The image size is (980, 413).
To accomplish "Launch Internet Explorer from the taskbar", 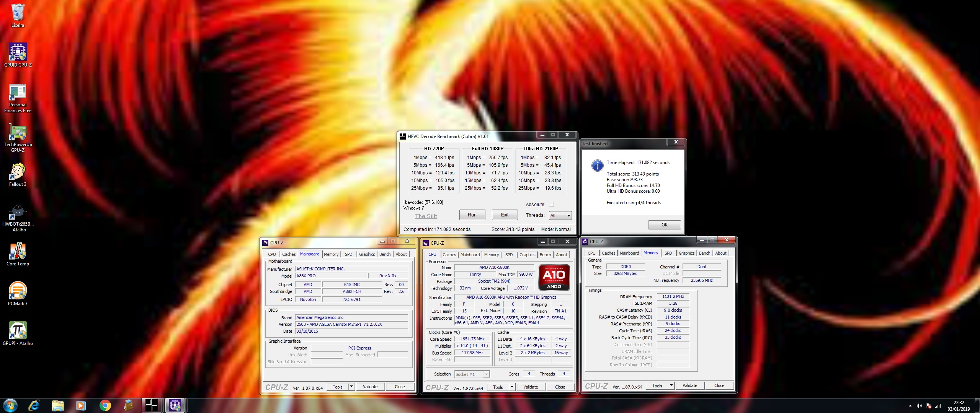I will coord(34,405).
